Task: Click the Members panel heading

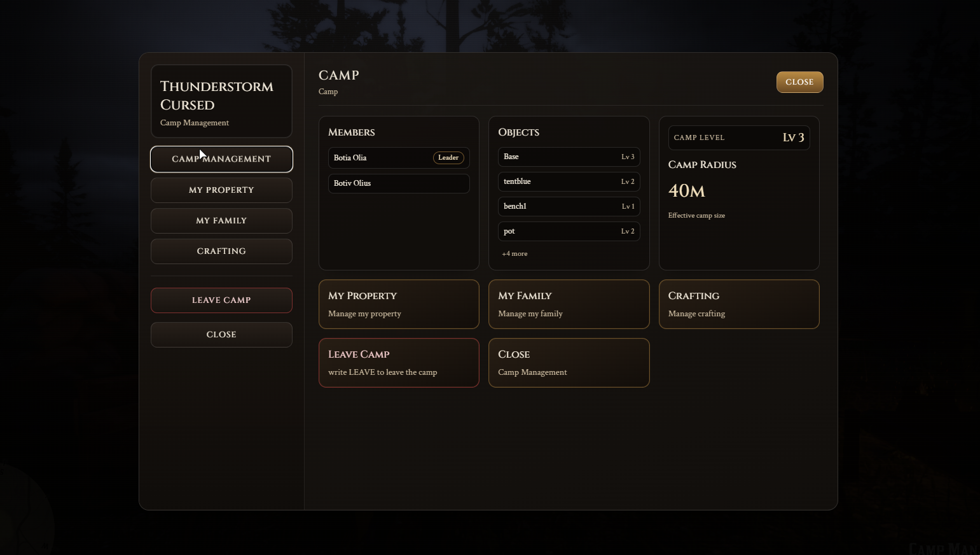Action: pyautogui.click(x=352, y=132)
